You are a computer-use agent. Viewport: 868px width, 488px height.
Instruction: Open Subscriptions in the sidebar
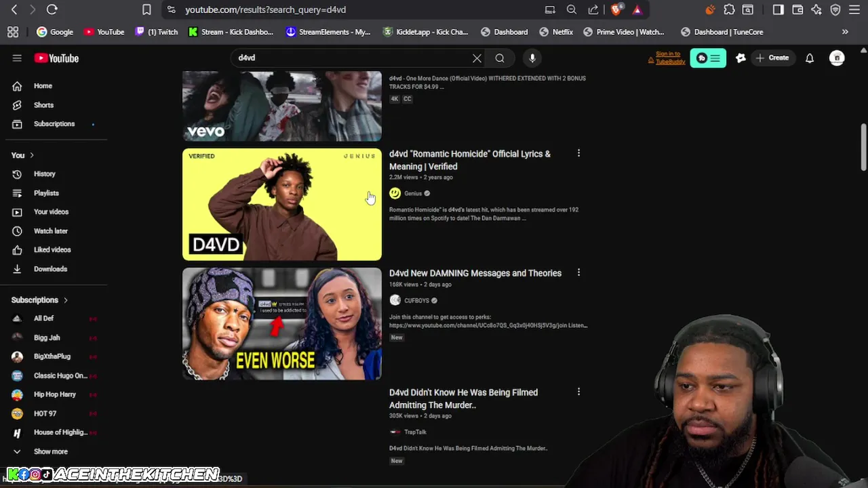tap(54, 124)
